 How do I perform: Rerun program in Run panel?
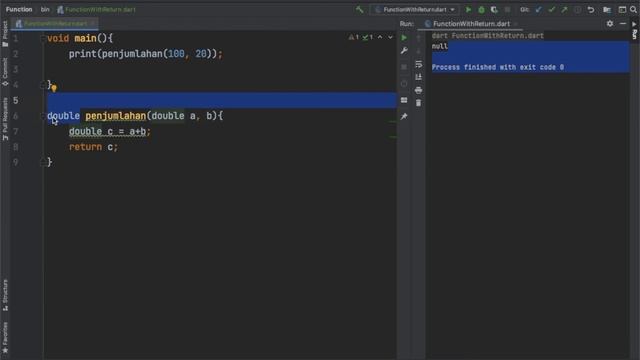point(404,38)
